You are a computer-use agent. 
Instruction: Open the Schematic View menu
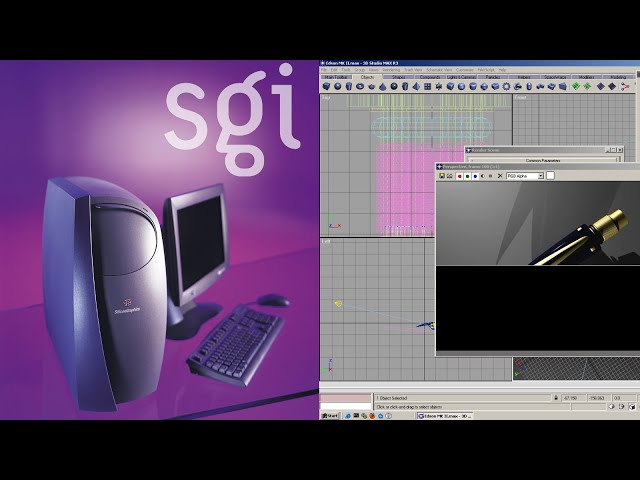tap(439, 70)
